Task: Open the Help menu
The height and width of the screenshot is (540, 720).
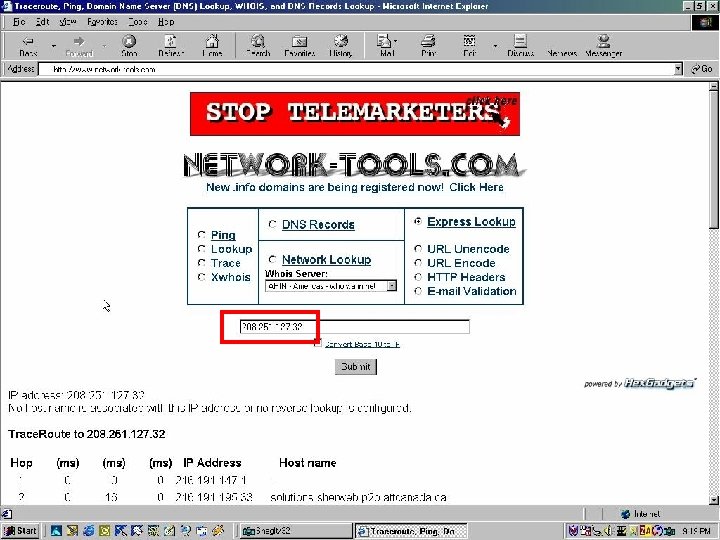Action: click(x=166, y=22)
